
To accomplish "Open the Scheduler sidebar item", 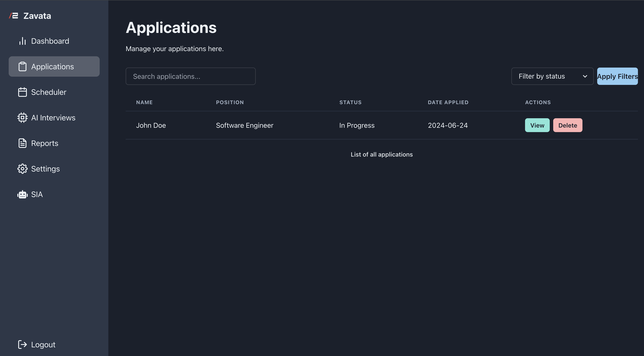I will (x=49, y=92).
